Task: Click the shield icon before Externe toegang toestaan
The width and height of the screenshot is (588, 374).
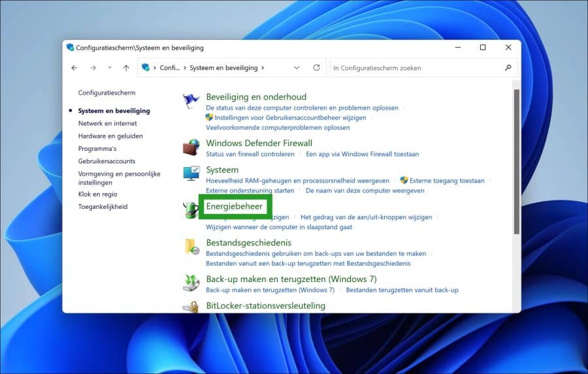Action: click(x=404, y=180)
